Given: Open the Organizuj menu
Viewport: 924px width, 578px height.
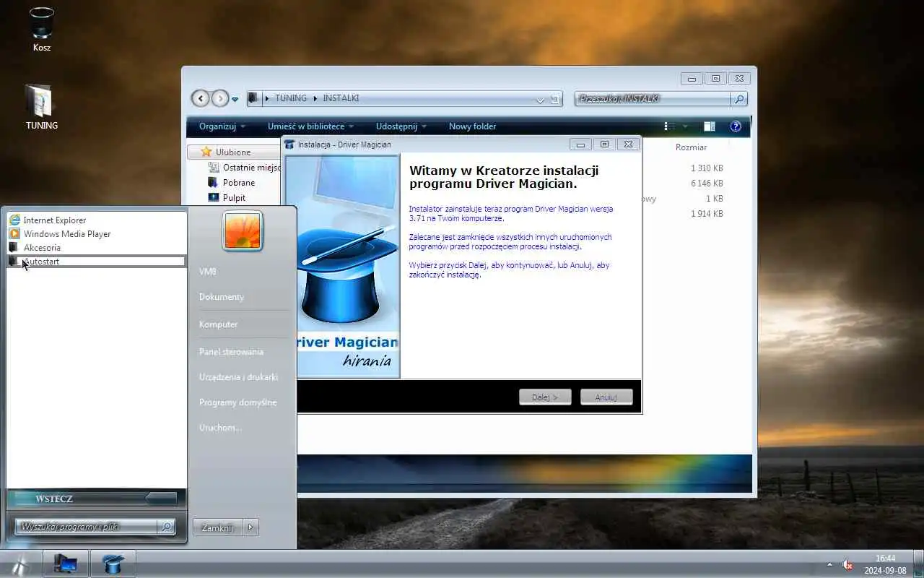Looking at the screenshot, I should (x=222, y=126).
